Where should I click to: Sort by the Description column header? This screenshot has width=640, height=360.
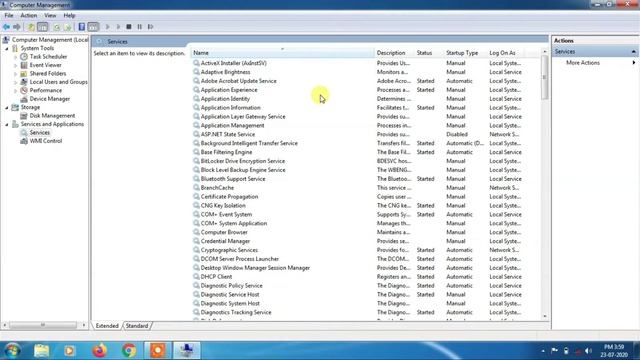(x=394, y=53)
